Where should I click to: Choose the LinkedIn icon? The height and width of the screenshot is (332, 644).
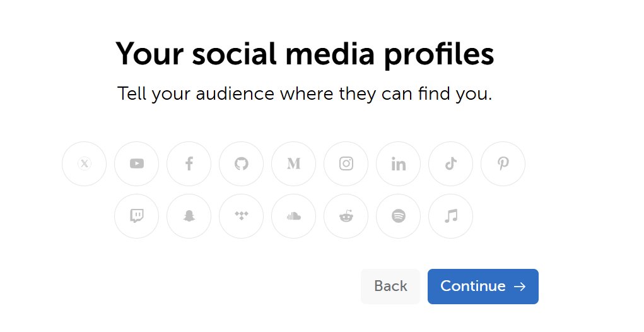point(398,164)
